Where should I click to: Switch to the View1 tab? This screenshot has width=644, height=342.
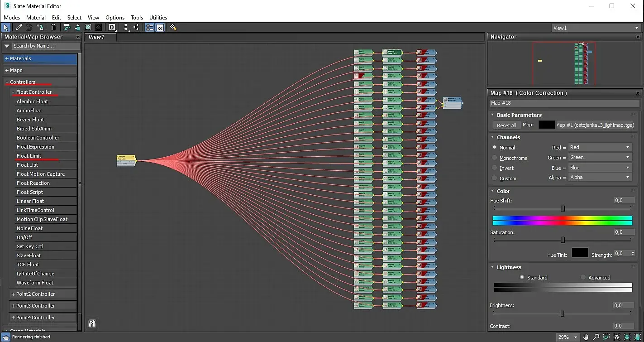point(100,37)
